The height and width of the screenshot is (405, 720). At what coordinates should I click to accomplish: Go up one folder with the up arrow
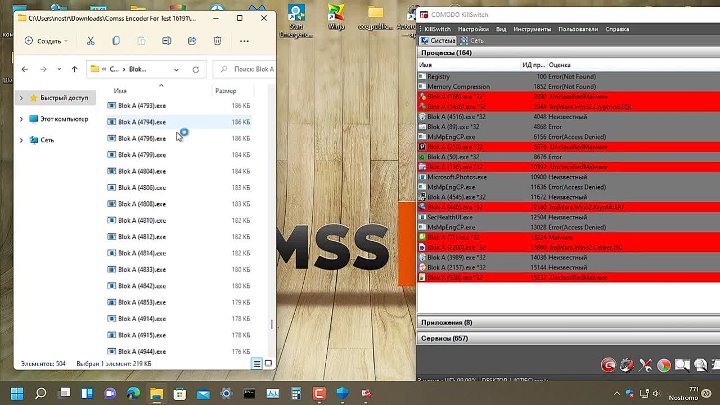[x=74, y=69]
